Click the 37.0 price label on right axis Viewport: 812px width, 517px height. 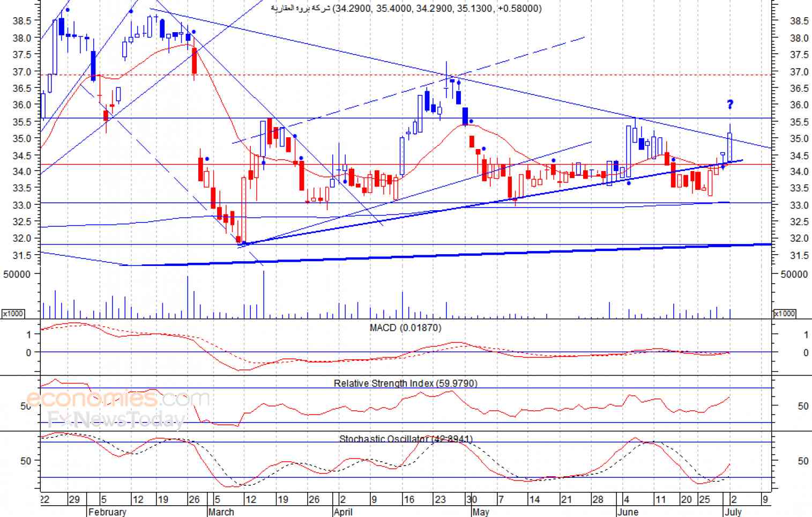tap(799, 71)
